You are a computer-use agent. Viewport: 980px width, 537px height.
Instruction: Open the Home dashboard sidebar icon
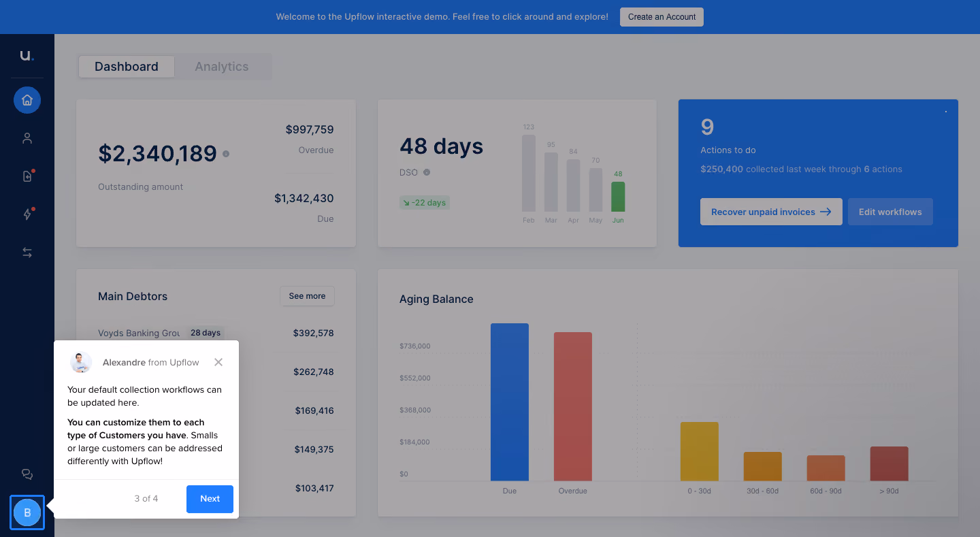(x=27, y=100)
